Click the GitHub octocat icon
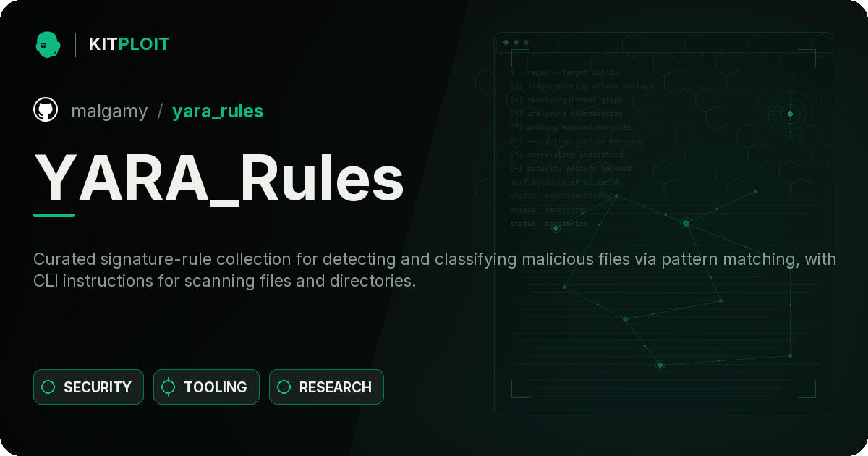 (x=46, y=110)
